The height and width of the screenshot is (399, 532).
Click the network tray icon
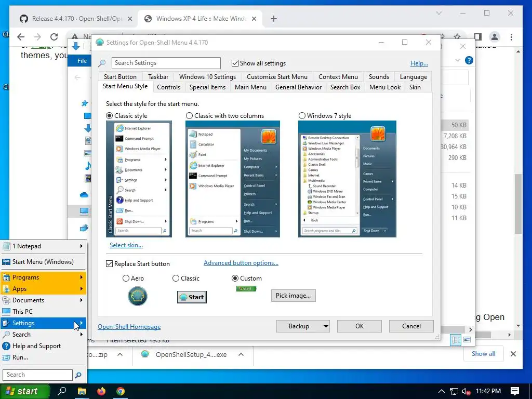(454, 391)
